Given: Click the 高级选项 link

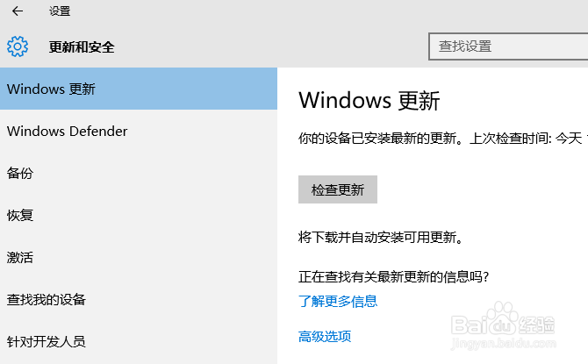Looking at the screenshot, I should click(x=325, y=336).
